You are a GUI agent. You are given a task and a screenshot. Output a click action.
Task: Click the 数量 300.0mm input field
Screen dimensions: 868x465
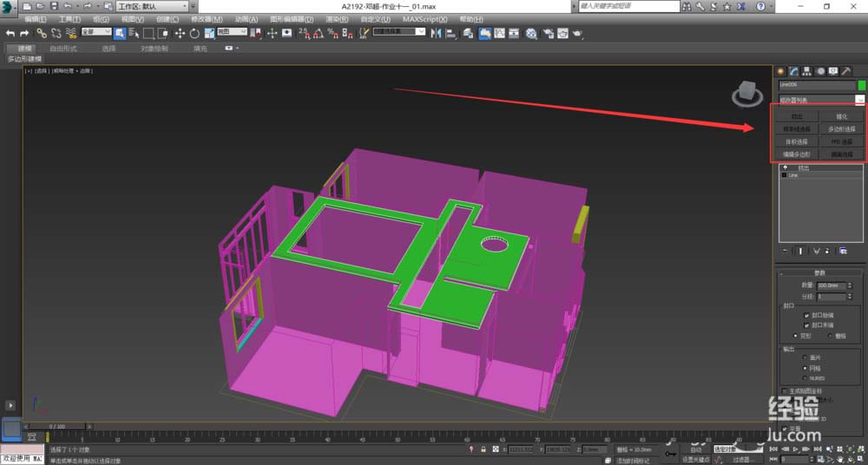(x=832, y=285)
